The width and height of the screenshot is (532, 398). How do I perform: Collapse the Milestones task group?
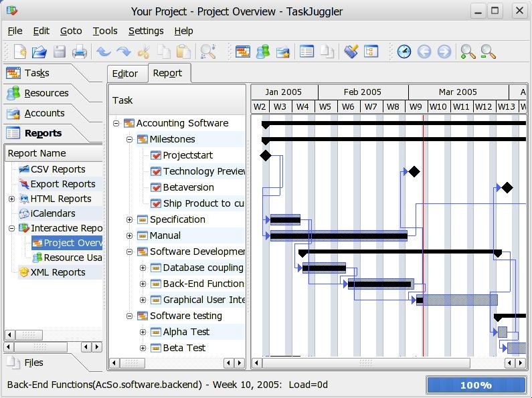pyautogui.click(x=129, y=139)
